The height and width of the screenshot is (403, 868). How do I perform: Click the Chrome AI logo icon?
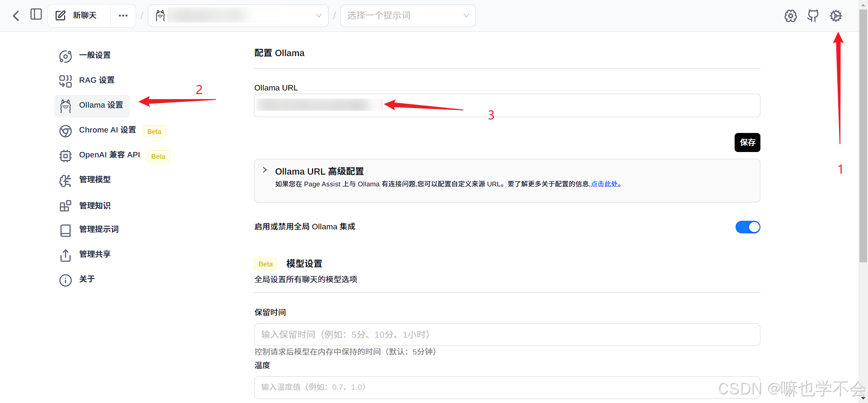pos(66,131)
